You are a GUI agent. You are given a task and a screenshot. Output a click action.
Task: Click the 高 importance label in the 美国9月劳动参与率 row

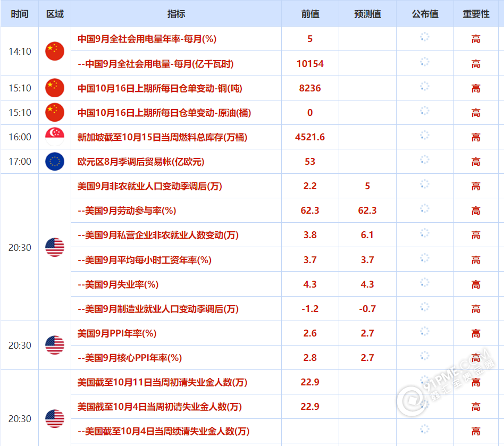click(476, 211)
